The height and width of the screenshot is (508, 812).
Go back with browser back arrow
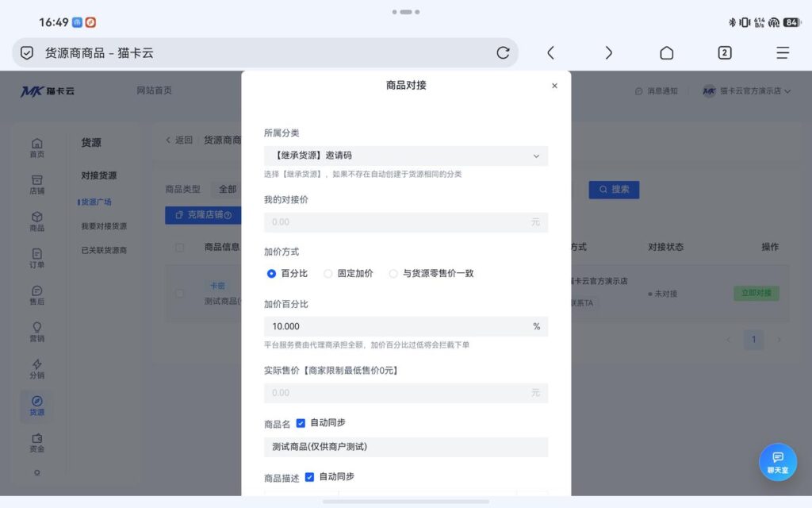(550, 53)
